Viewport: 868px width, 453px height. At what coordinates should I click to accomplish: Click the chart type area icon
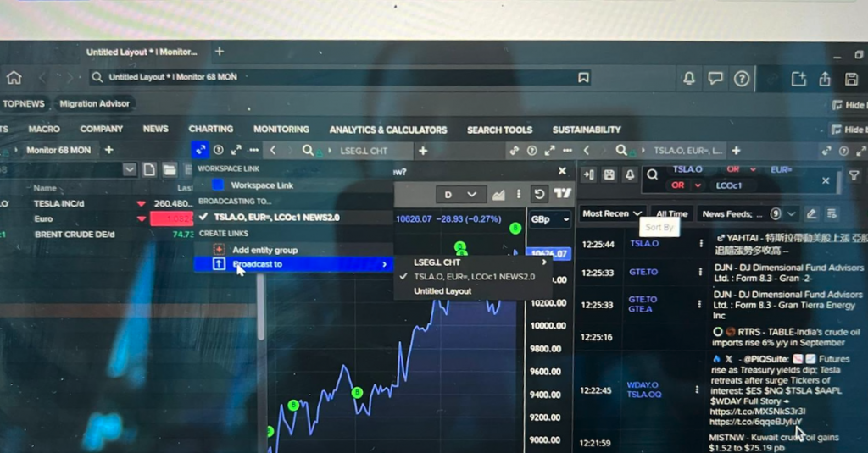pyautogui.click(x=498, y=195)
